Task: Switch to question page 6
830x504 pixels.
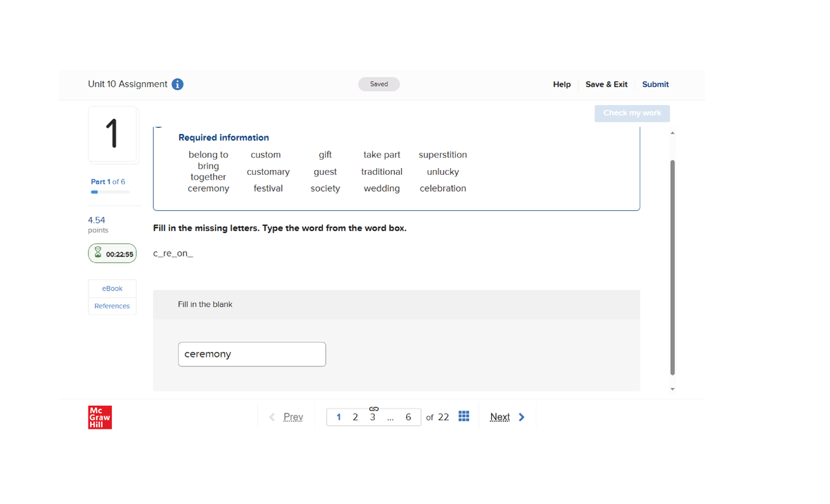Action: pyautogui.click(x=408, y=417)
